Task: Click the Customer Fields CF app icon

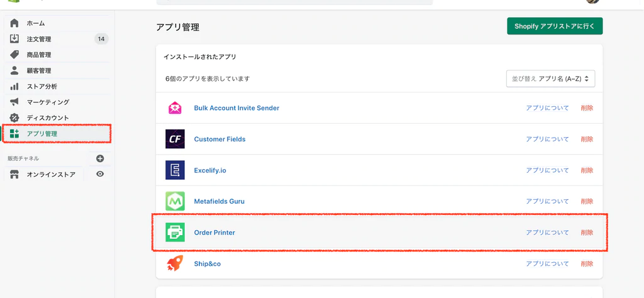Action: point(175,139)
